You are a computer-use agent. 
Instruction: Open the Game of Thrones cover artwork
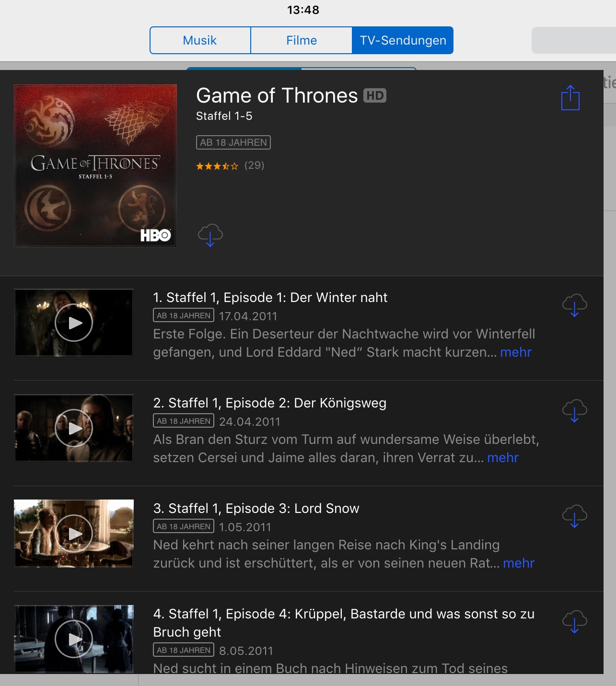point(95,166)
